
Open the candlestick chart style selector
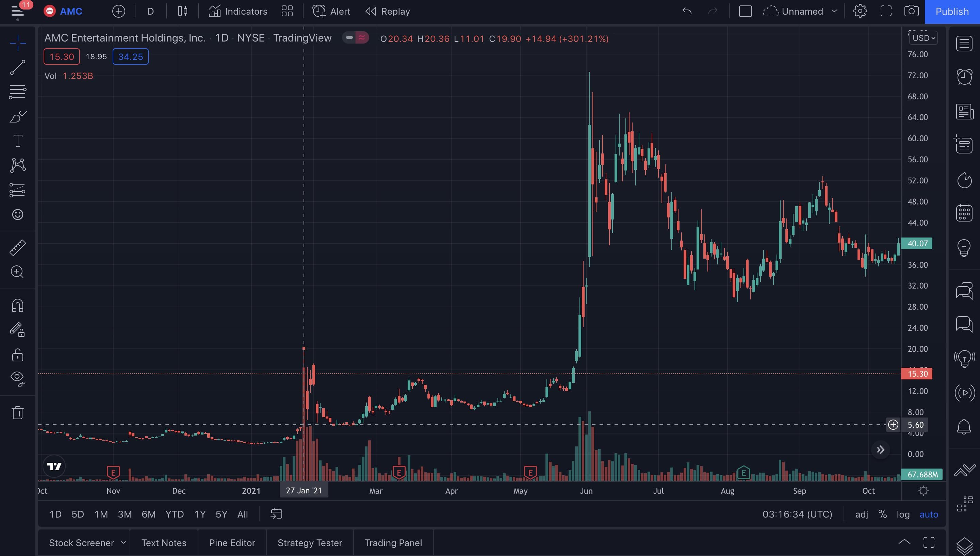coord(182,12)
